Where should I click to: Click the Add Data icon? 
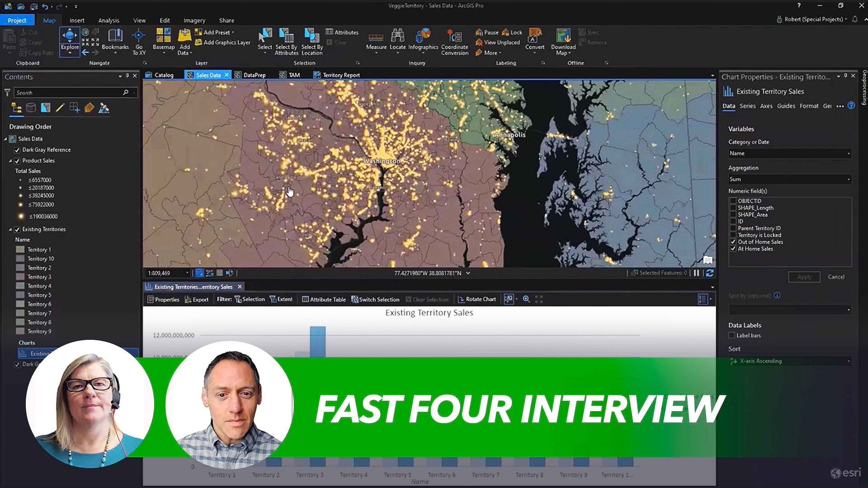point(184,36)
